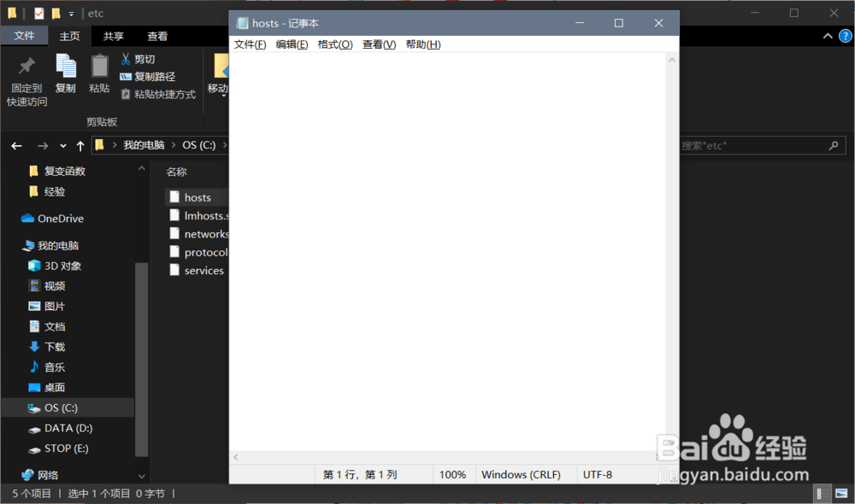This screenshot has height=504, width=855.
Task: Pin to quick access via 固定到快速访问
Action: click(27, 80)
